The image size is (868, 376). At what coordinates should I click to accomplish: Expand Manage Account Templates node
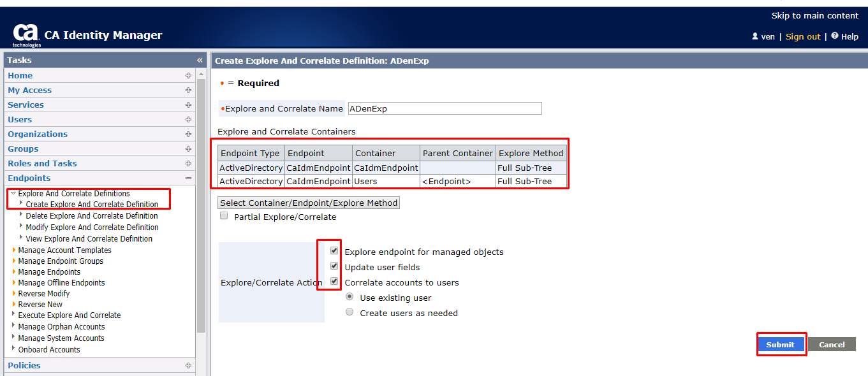point(13,250)
